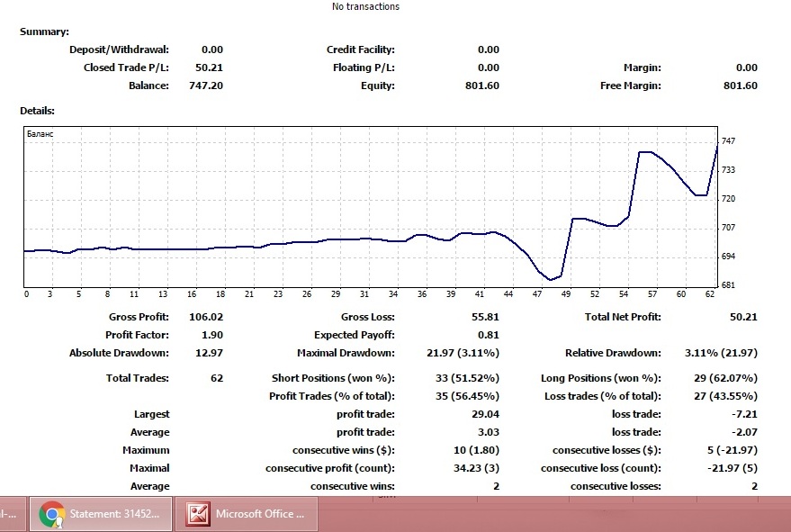791x532 pixels.
Task: Click consecutive profit value 34.23 (3)
Action: click(476, 468)
